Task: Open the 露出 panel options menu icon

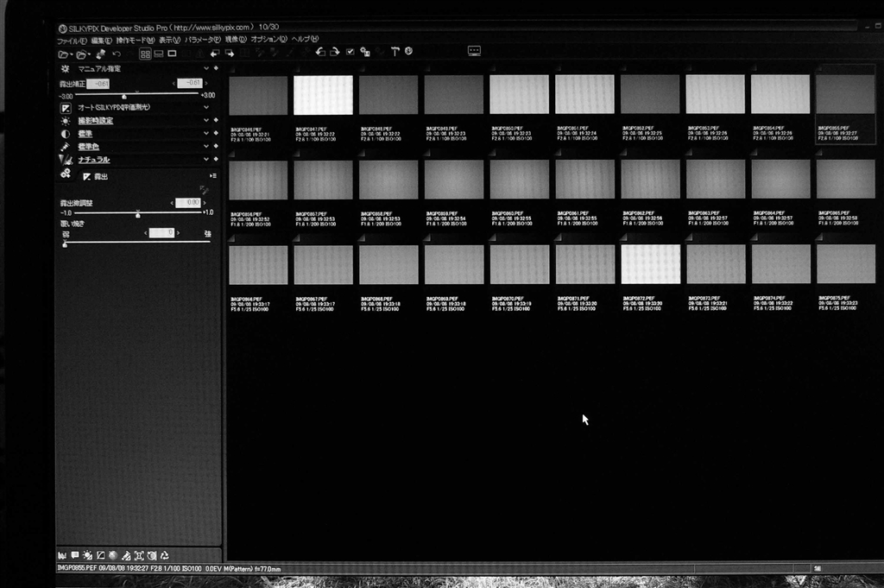Action: [x=213, y=176]
